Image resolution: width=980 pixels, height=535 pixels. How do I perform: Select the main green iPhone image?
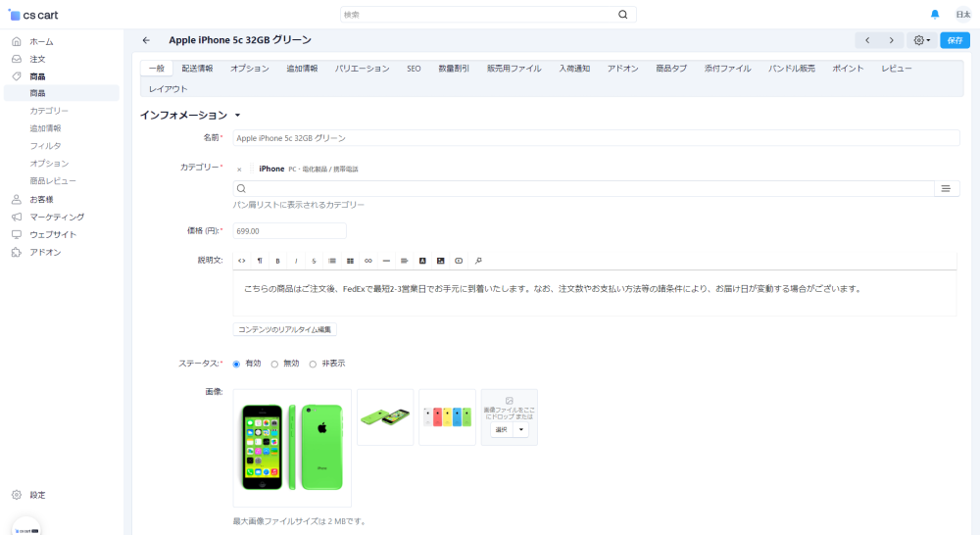(292, 448)
